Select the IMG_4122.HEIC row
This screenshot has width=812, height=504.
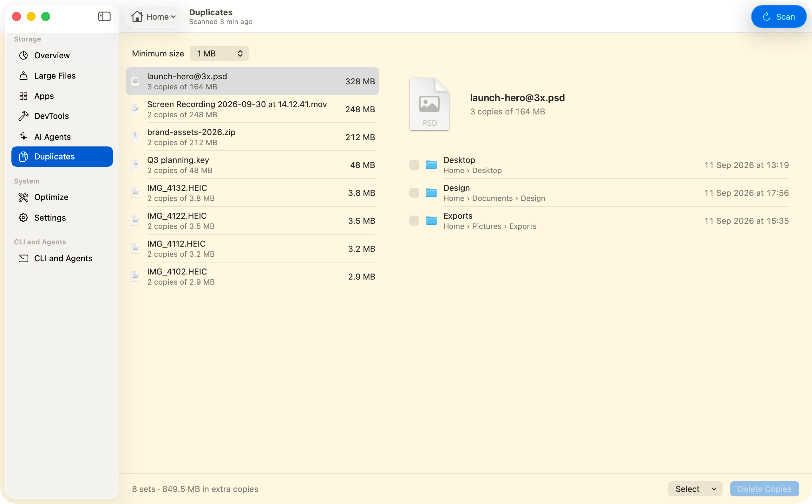(252, 221)
